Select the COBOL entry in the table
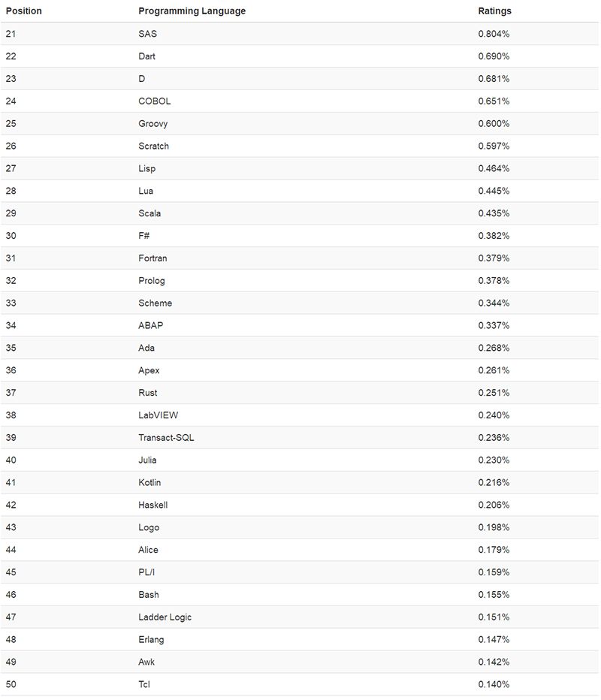Screen dimensions: 601x700 point(155,101)
